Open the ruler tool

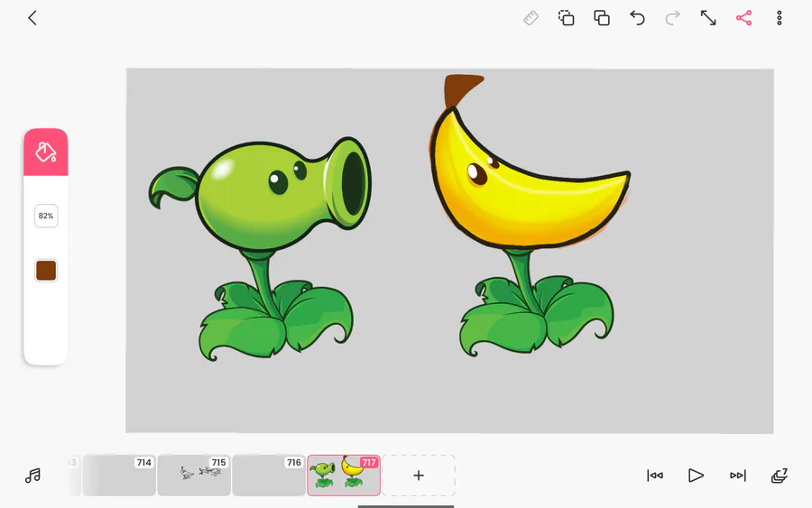click(x=531, y=18)
